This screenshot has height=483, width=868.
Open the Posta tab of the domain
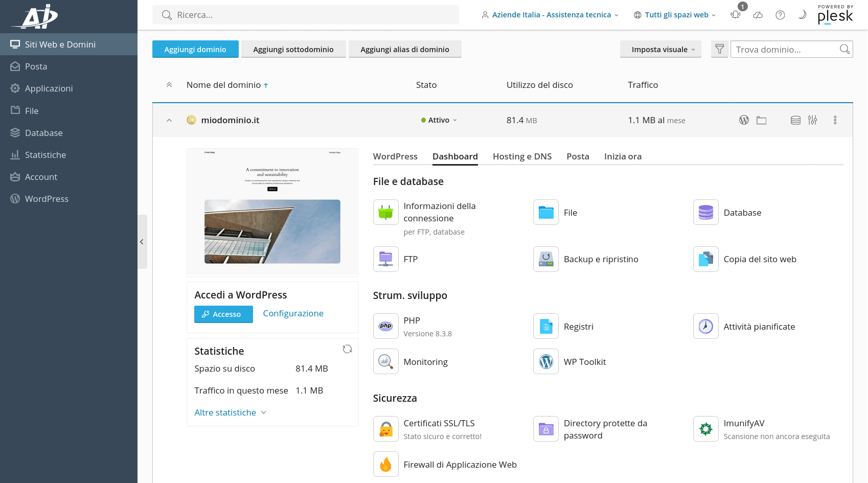pos(578,156)
